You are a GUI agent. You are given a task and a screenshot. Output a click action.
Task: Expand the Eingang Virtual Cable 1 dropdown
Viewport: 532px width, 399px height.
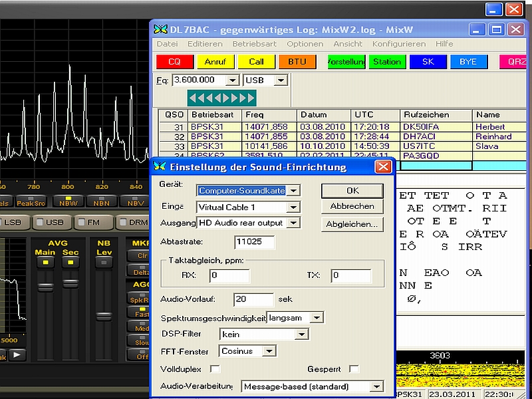click(293, 207)
